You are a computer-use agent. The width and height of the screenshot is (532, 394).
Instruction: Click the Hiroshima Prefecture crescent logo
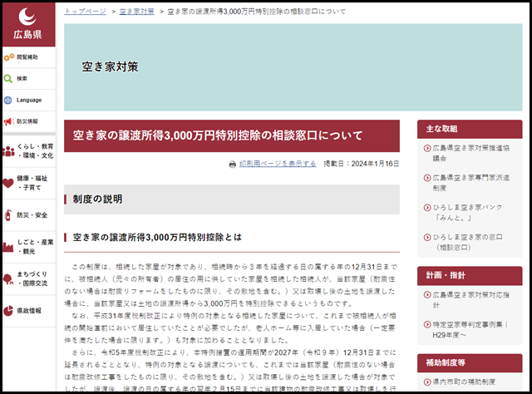tap(27, 17)
